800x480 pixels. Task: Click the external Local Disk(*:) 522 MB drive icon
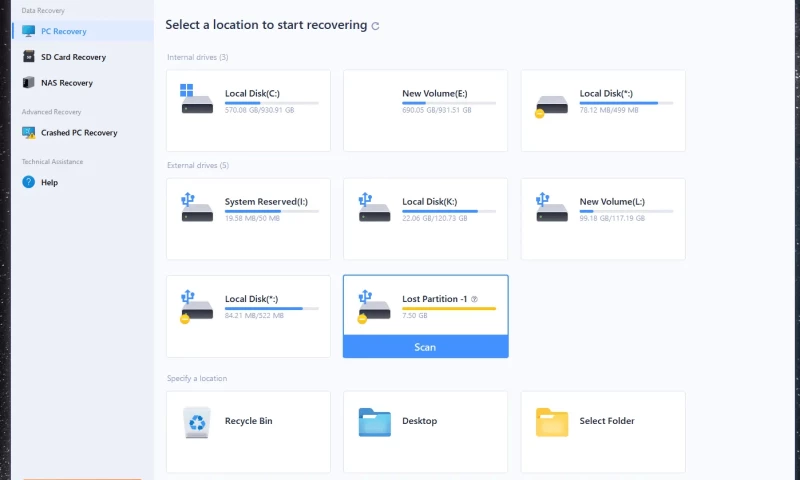(196, 306)
